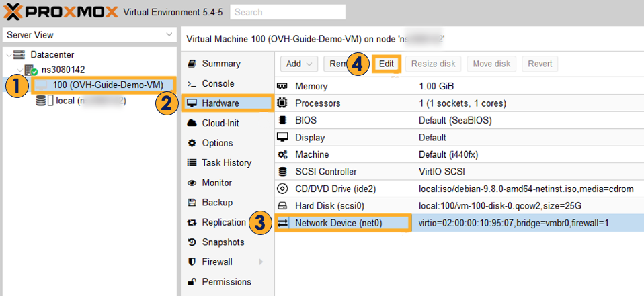Click the Cloud-Init cloud icon

[192, 123]
